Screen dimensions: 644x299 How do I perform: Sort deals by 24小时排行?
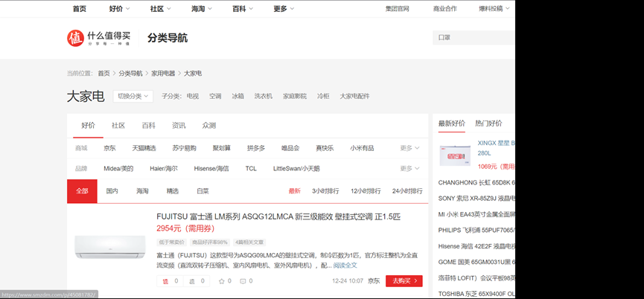407,191
